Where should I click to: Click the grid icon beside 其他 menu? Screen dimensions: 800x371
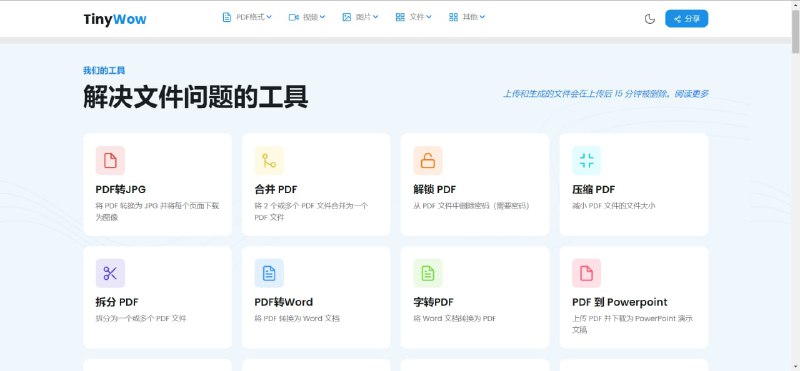pos(454,17)
